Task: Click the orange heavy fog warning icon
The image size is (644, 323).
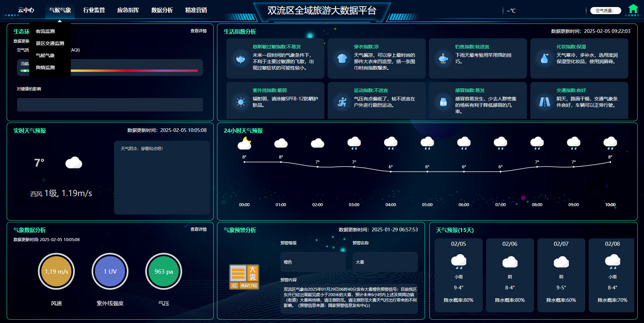Action: coord(244,277)
